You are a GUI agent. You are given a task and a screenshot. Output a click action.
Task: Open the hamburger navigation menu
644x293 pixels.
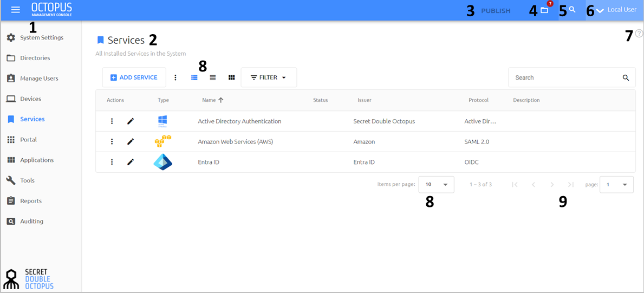[16, 10]
